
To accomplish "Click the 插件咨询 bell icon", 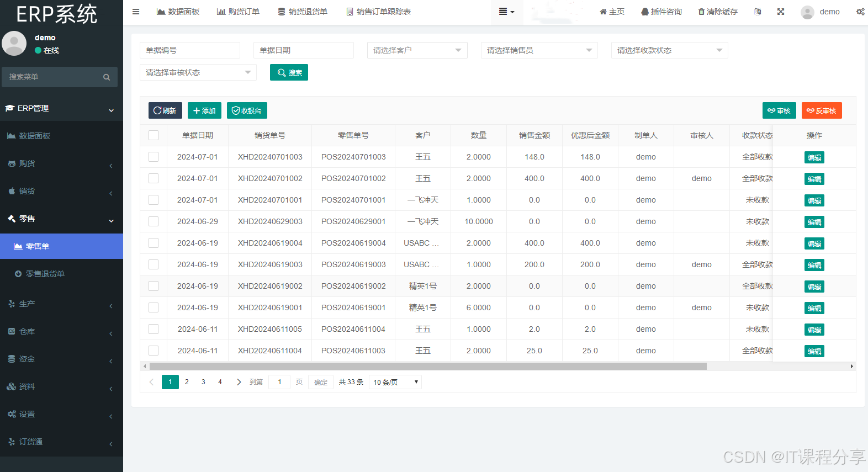I will (644, 12).
